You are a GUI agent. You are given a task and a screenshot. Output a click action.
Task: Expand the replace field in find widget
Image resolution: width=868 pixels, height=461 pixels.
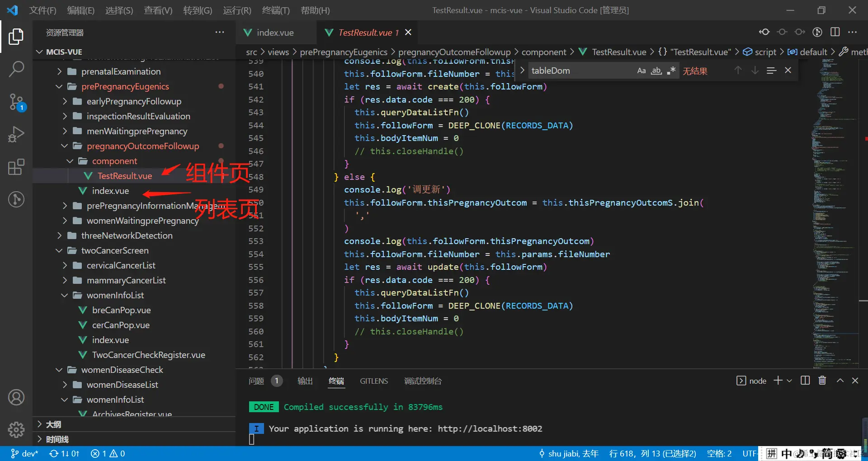pos(522,71)
